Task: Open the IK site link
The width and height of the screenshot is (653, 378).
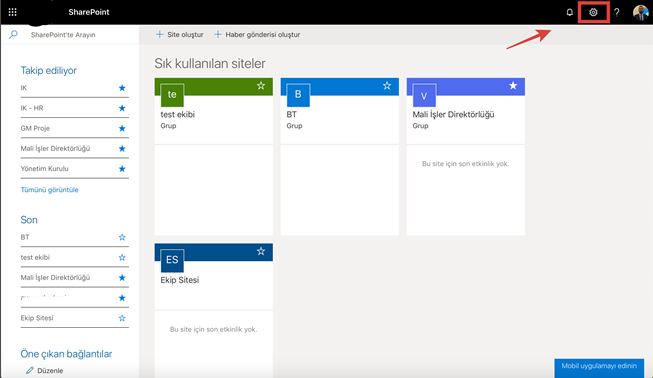Action: click(24, 88)
